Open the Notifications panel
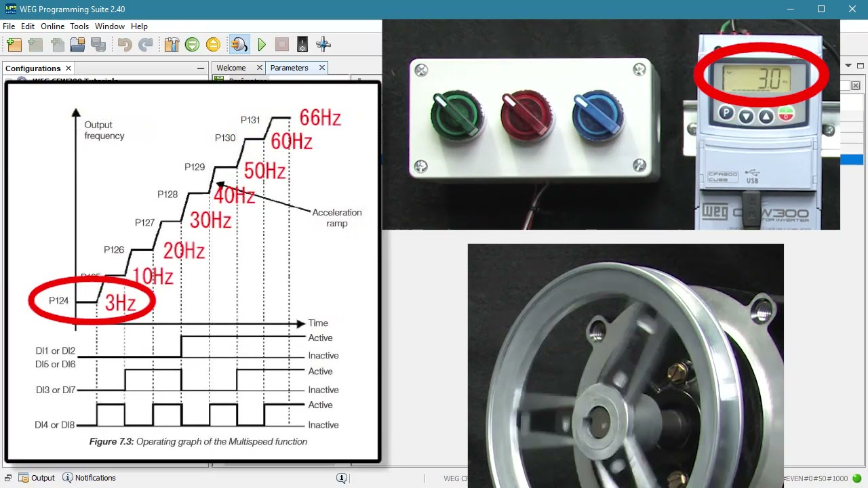Screen dimensions: 868x488 click(89, 478)
